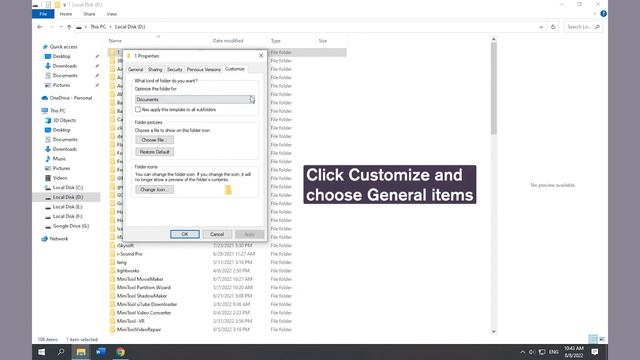Open 3D Objects under This PC
The height and width of the screenshot is (360, 640).
(x=64, y=120)
